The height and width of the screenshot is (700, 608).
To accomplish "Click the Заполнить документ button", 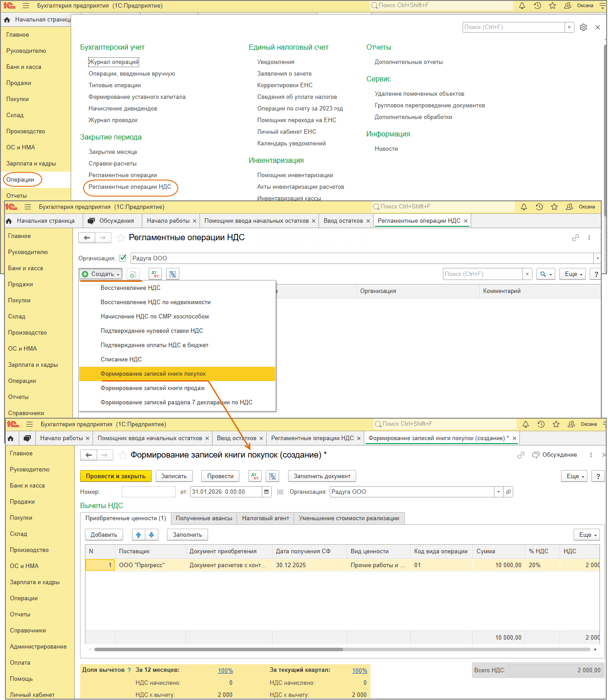I will coord(322,476).
